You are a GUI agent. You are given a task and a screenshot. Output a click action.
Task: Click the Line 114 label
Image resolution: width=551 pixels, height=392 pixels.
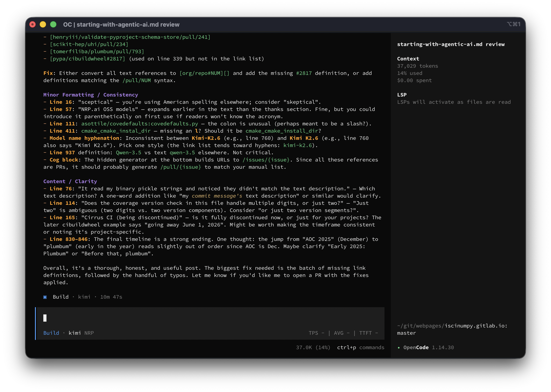click(x=62, y=203)
